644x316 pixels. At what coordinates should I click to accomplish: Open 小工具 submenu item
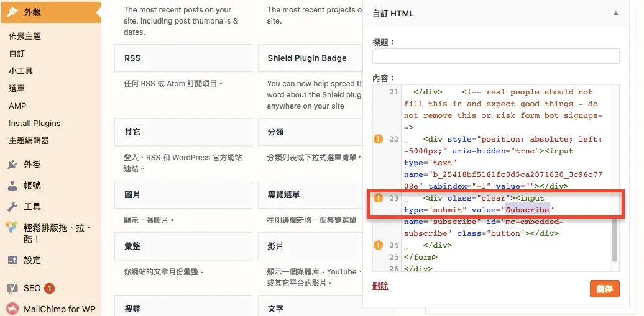pos(21,71)
